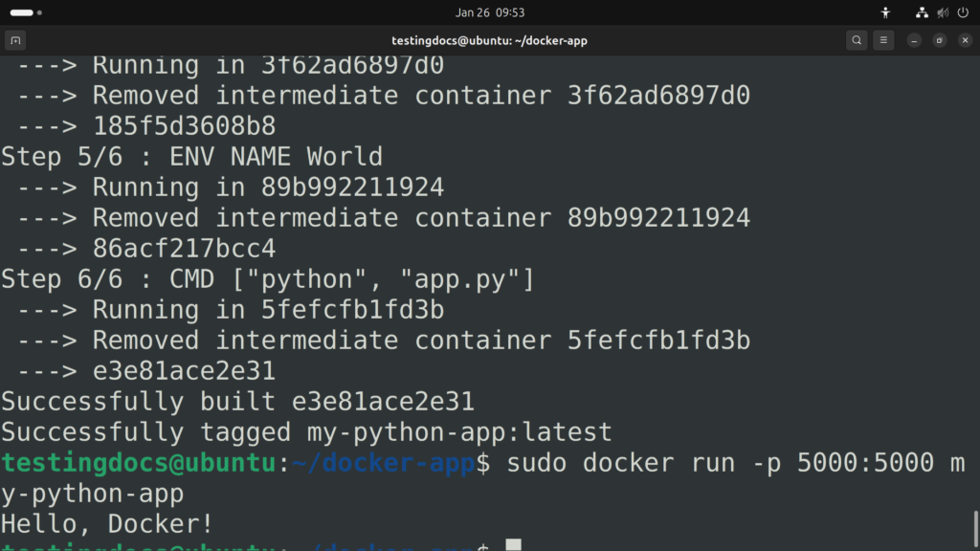Screen dimensions: 980x551
Task: Click the 'Hello, Docker!' output line
Action: click(107, 523)
